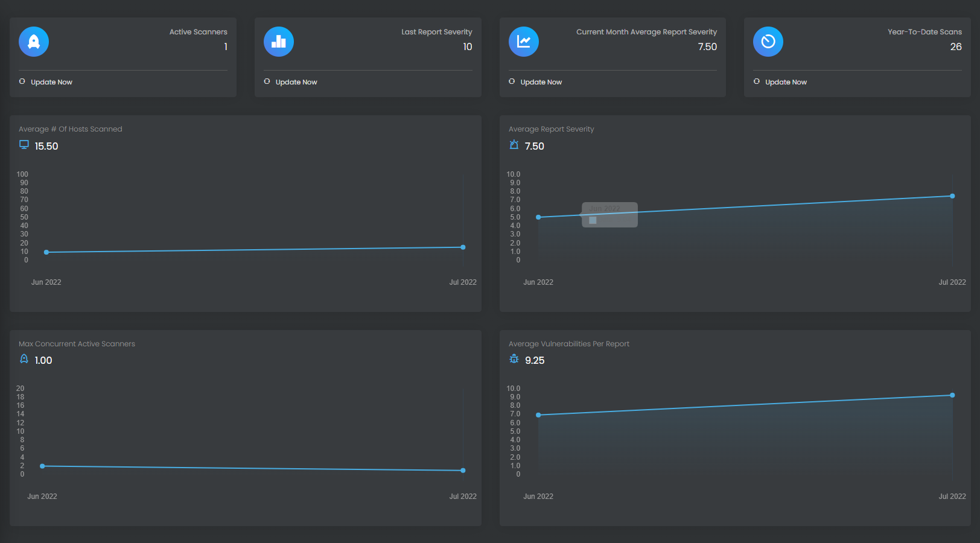This screenshot has width=980, height=543.
Task: Click Jun 2022 axis label under Vulnerabilities chart
Action: 538,497
